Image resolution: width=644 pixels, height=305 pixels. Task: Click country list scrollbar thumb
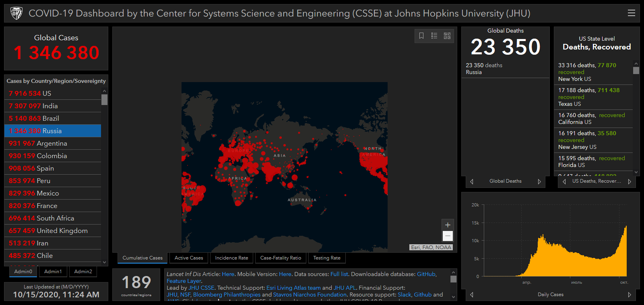(x=105, y=99)
